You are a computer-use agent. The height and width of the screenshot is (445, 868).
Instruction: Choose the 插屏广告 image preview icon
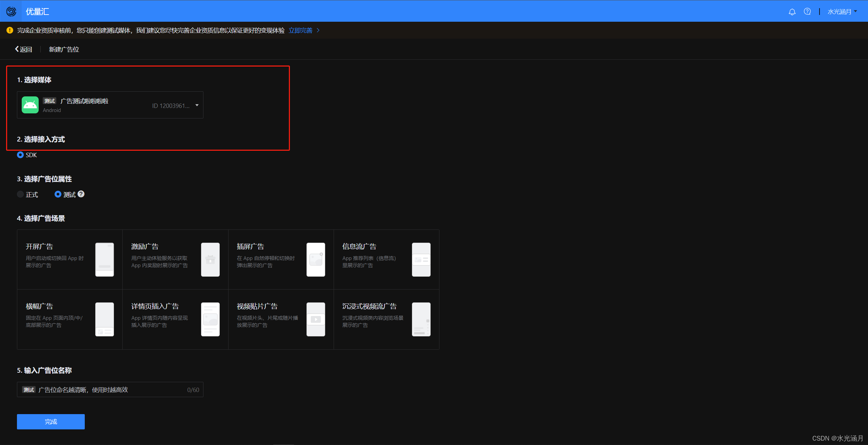(316, 260)
